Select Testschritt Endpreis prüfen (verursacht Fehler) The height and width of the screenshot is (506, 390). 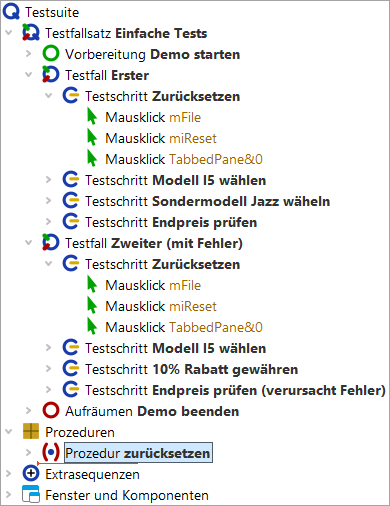click(x=235, y=390)
